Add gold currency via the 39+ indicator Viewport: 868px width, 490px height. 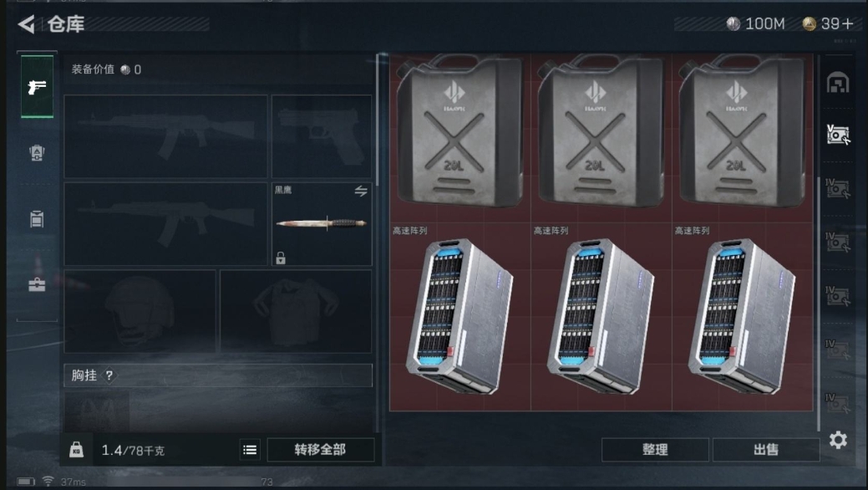coord(828,24)
